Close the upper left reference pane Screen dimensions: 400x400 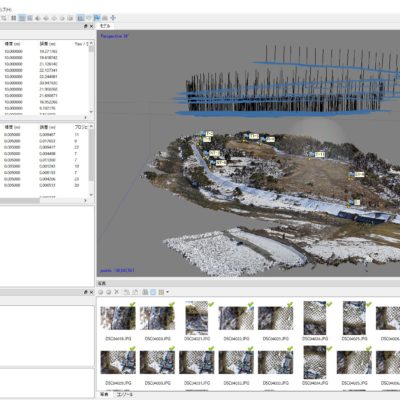click(x=91, y=26)
